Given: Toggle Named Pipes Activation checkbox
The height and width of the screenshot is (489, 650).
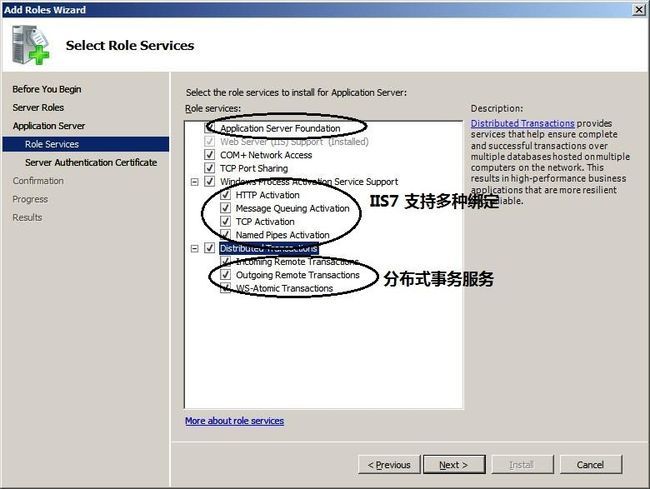Looking at the screenshot, I should [x=226, y=234].
